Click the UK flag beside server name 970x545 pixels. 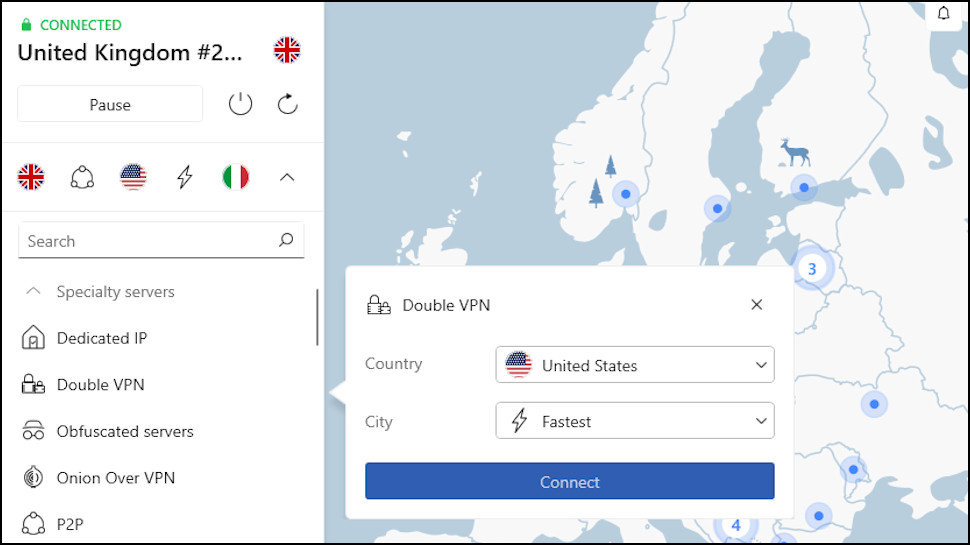point(287,50)
